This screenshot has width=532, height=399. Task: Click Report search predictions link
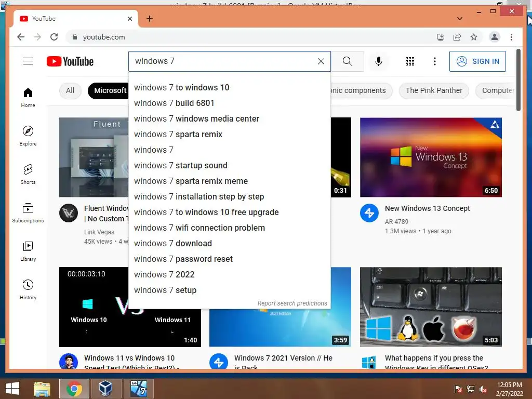(292, 303)
